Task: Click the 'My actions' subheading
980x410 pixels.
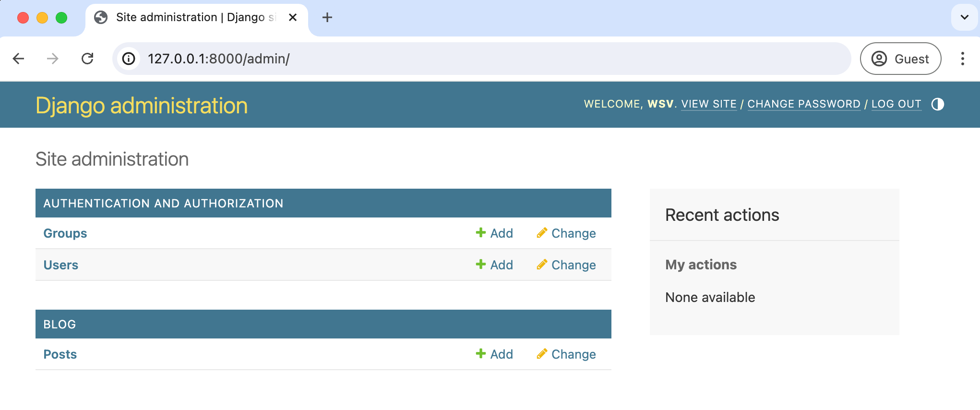Action: [x=701, y=265]
